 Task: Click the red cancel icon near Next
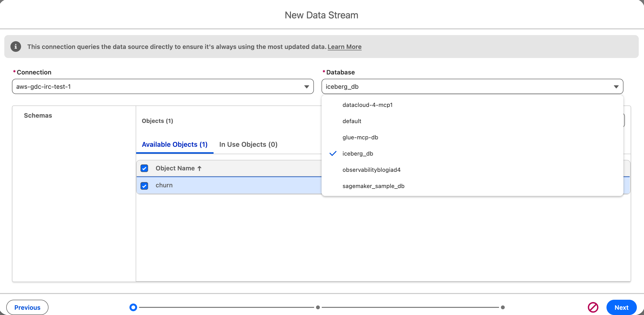[593, 307]
